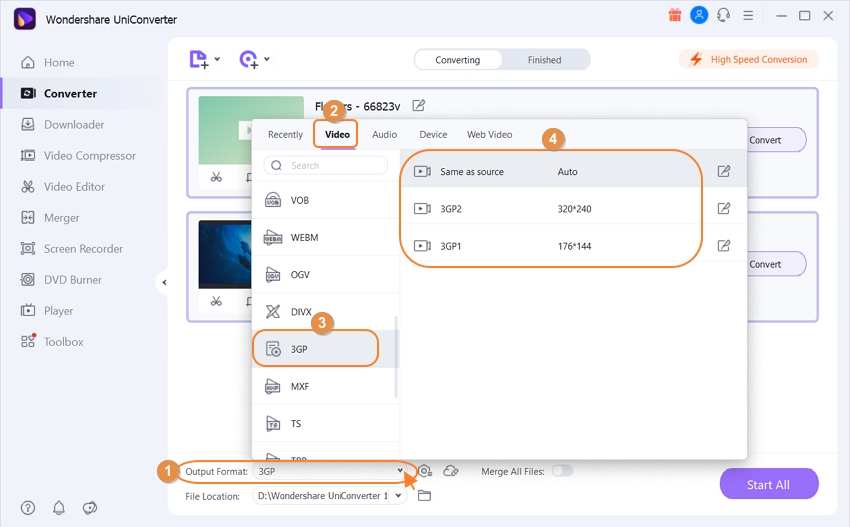Enable High Speed Conversion

click(x=749, y=60)
